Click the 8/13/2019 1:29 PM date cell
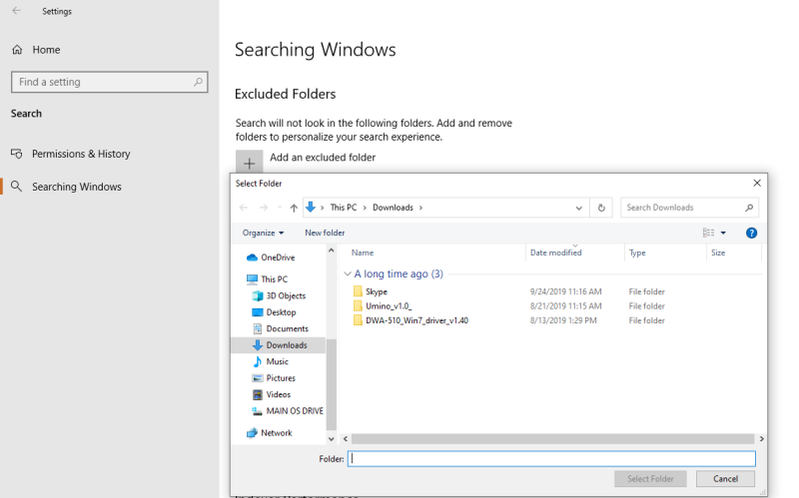 (x=563, y=320)
